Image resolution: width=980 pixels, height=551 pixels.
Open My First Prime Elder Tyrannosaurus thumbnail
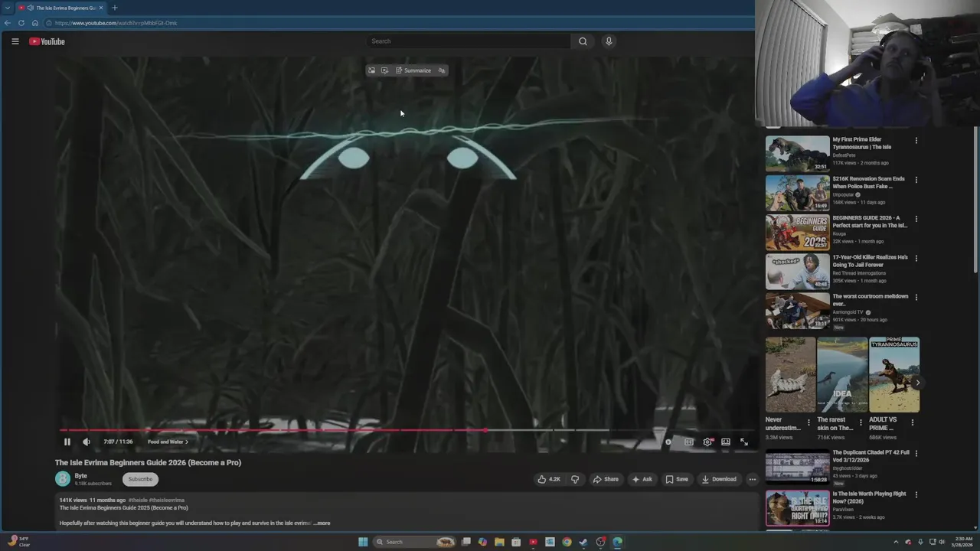798,154
